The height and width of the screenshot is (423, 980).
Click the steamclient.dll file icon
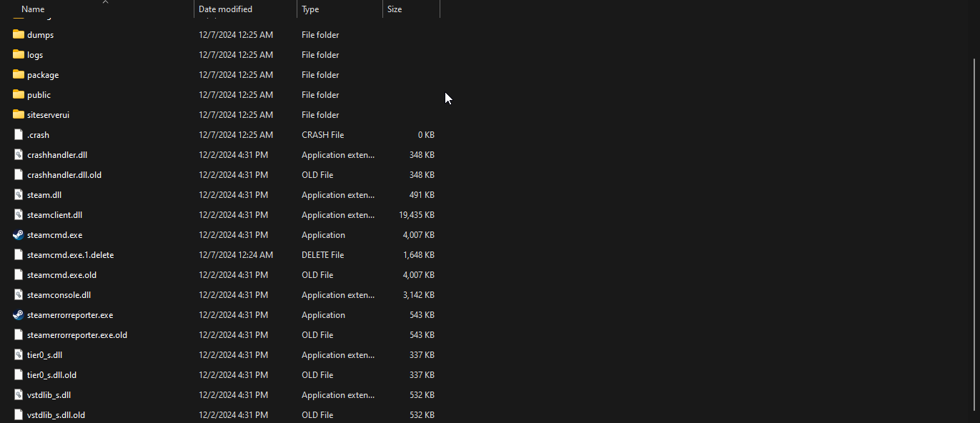pos(19,214)
